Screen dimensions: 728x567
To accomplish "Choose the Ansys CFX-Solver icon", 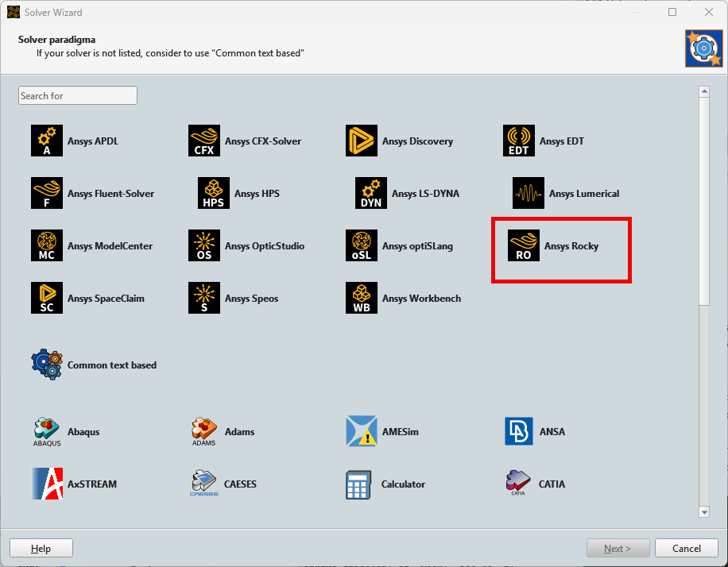I will pos(204,141).
